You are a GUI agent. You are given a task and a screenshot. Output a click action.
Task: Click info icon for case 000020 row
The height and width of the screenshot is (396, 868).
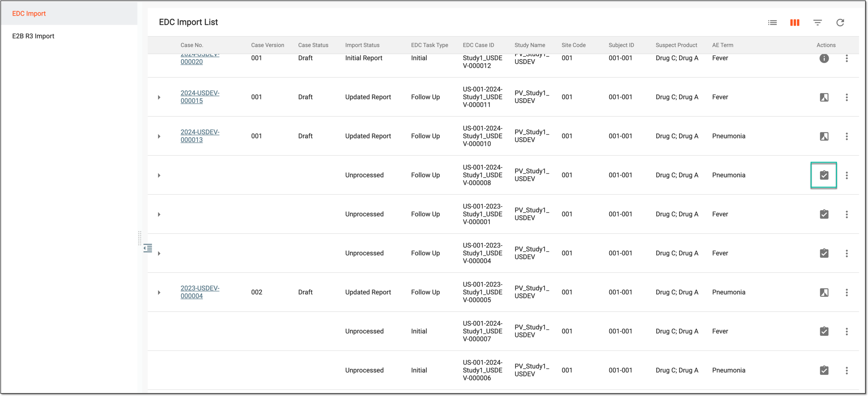pyautogui.click(x=824, y=58)
